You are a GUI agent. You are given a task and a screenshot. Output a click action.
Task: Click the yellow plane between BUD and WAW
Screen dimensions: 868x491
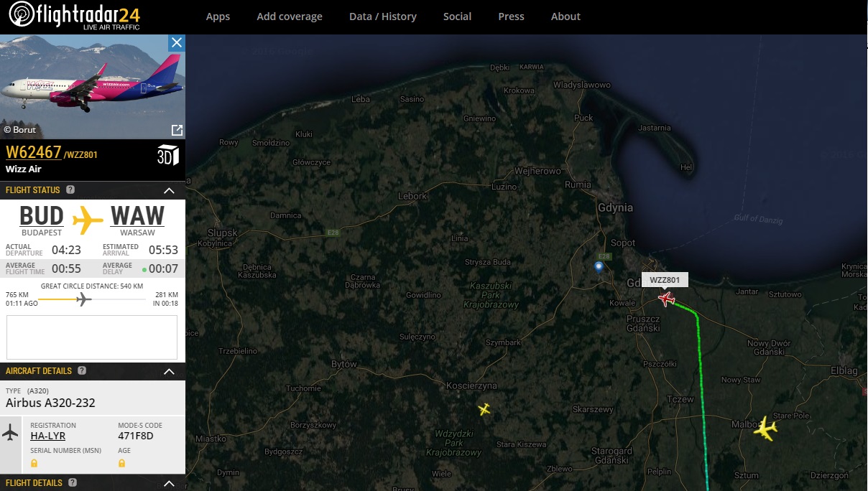point(88,220)
